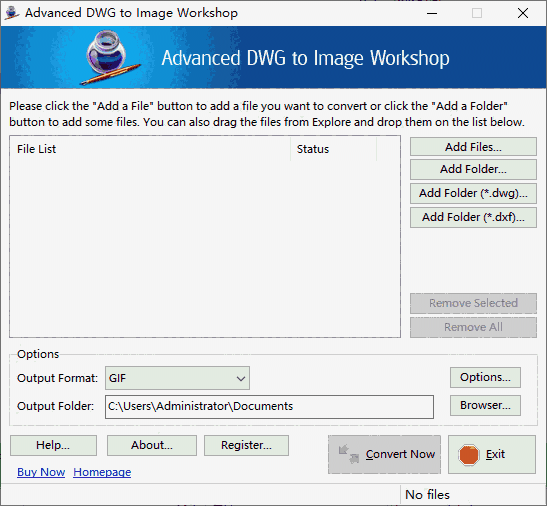This screenshot has width=547, height=506.
Task: Open conversion Options dialog
Action: tap(485, 377)
